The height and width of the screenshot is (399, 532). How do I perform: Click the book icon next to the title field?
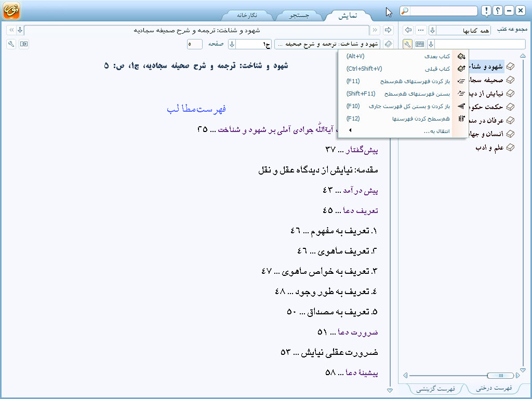pos(389,44)
